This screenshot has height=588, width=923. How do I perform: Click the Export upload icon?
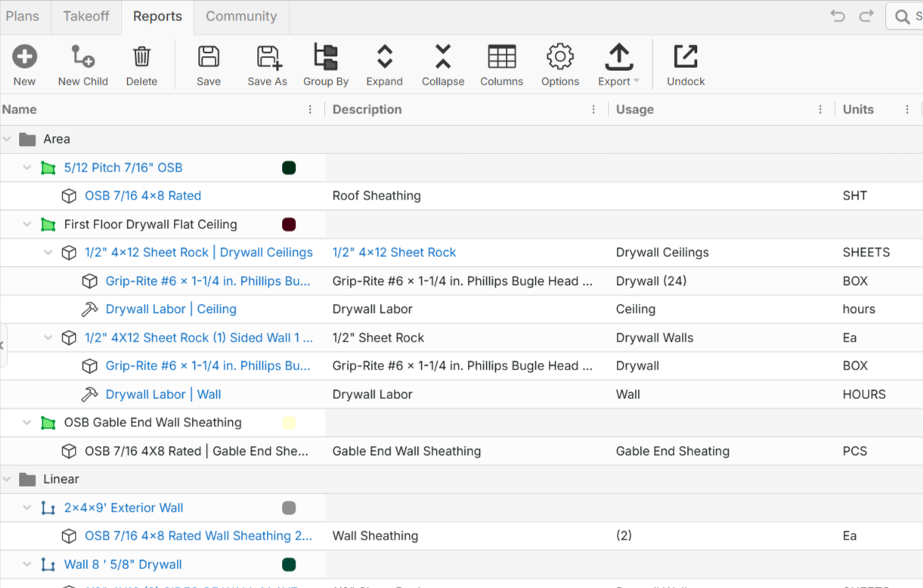[619, 57]
